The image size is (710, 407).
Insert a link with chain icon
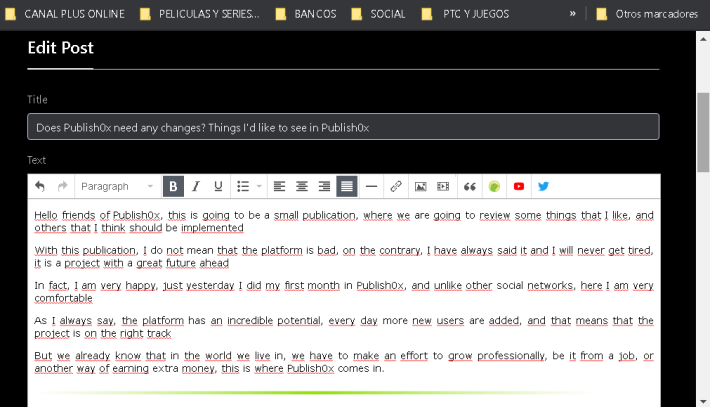[x=396, y=186]
